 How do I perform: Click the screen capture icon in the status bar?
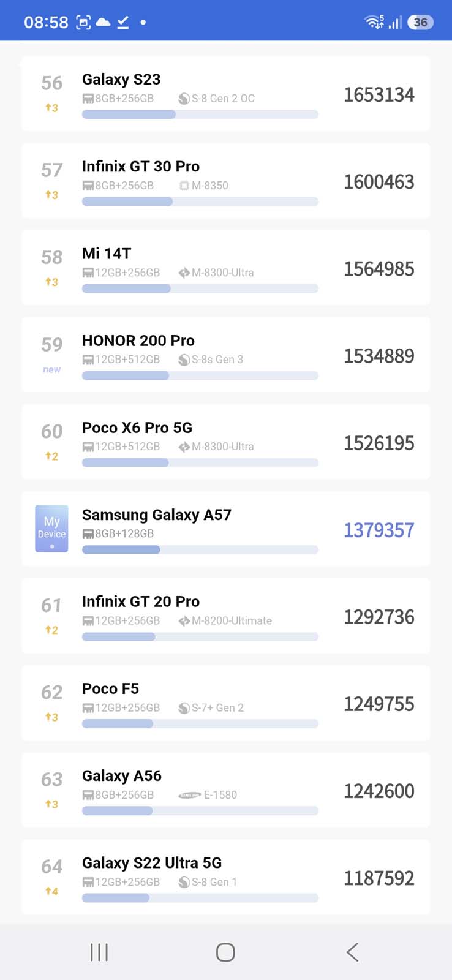(84, 21)
